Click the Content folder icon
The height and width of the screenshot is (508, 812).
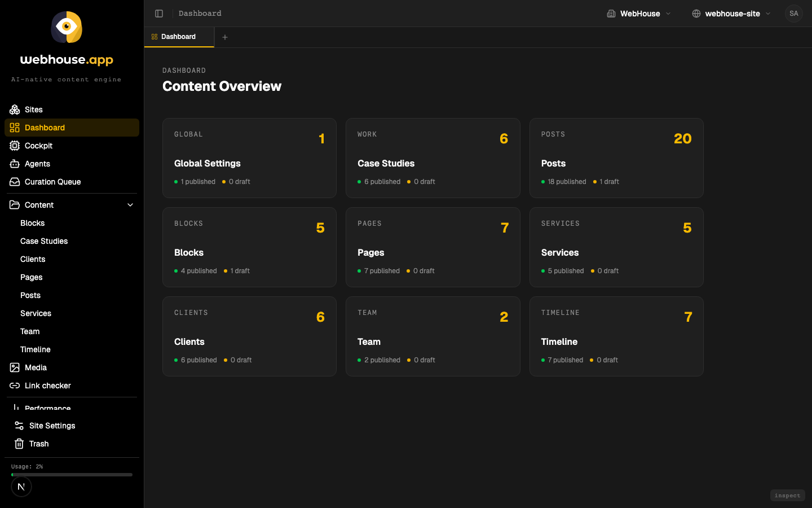click(15, 205)
